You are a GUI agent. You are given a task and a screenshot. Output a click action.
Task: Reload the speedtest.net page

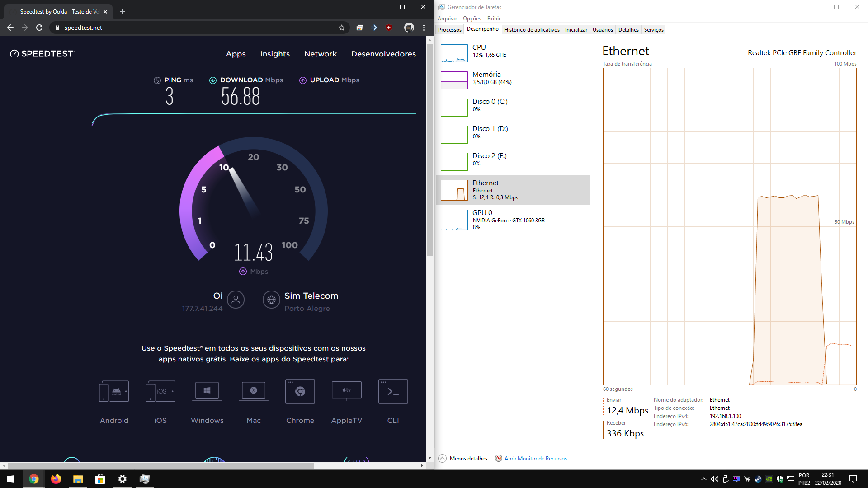pyautogui.click(x=39, y=28)
